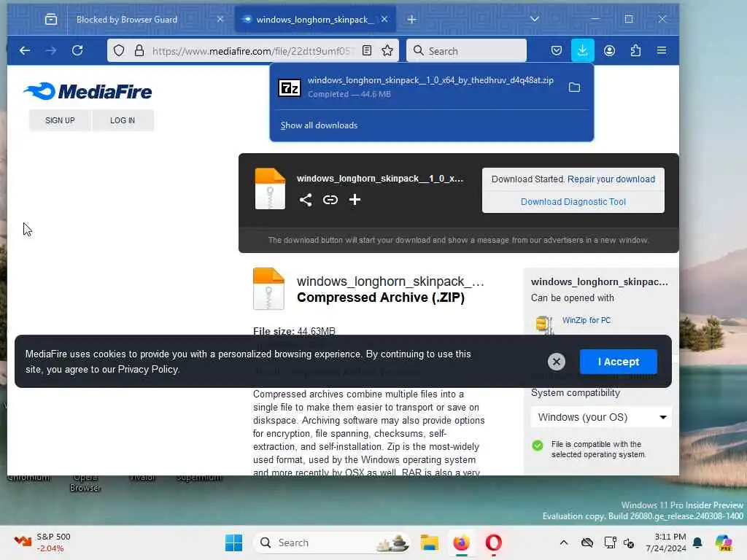Expand the list all tabs chevron
The image size is (747, 560).
(x=535, y=19)
